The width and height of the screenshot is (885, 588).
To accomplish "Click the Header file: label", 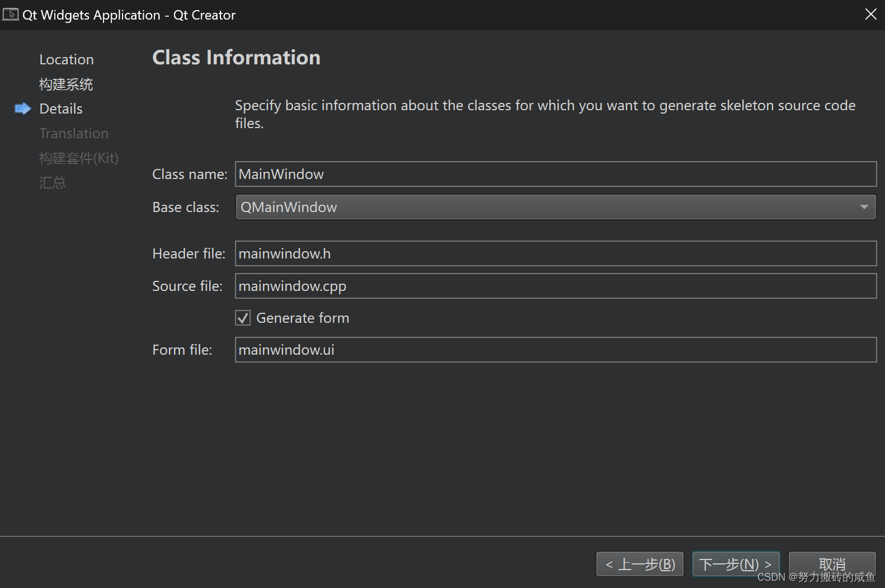I will click(x=189, y=254).
